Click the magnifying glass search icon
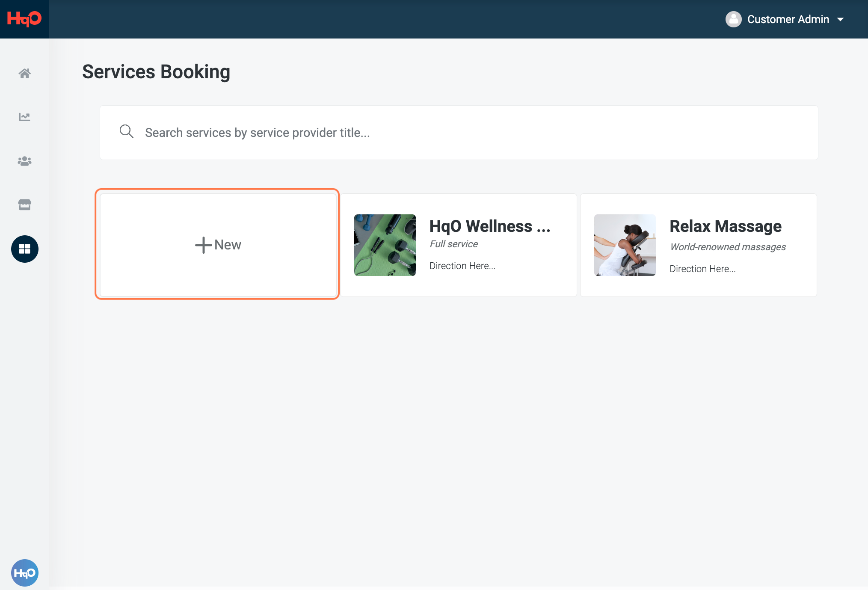868x590 pixels. click(126, 131)
